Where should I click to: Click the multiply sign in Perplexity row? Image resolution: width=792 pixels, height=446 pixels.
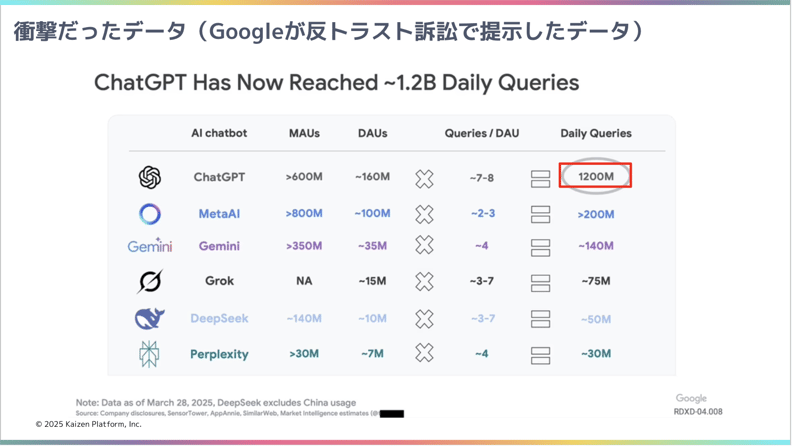click(x=424, y=353)
